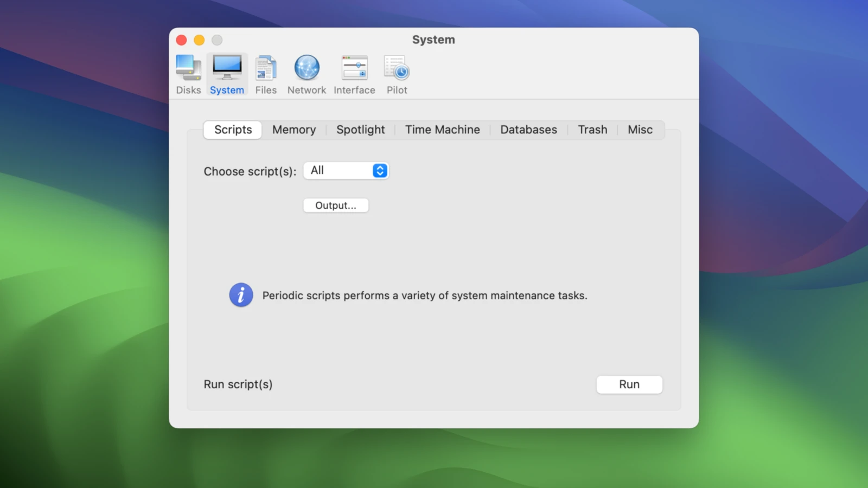
Task: Expand the Choose script(s) dropdown
Action: coord(346,171)
